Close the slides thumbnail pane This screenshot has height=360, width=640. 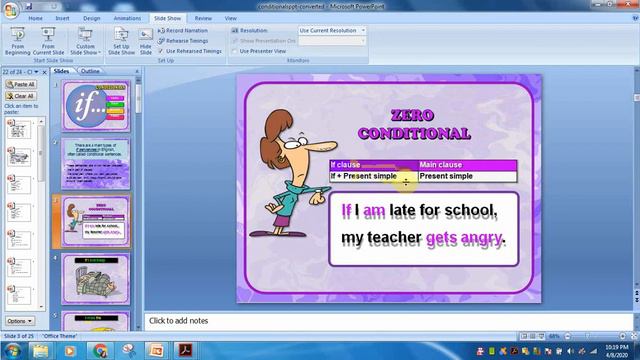137,71
